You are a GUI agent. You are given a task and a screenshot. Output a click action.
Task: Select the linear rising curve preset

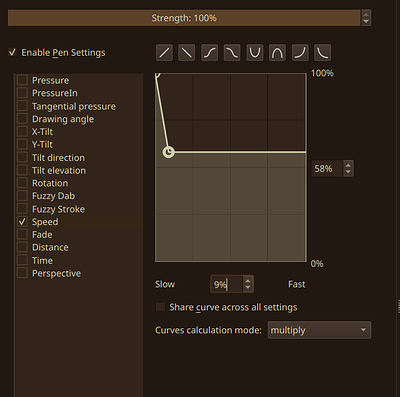(164, 53)
